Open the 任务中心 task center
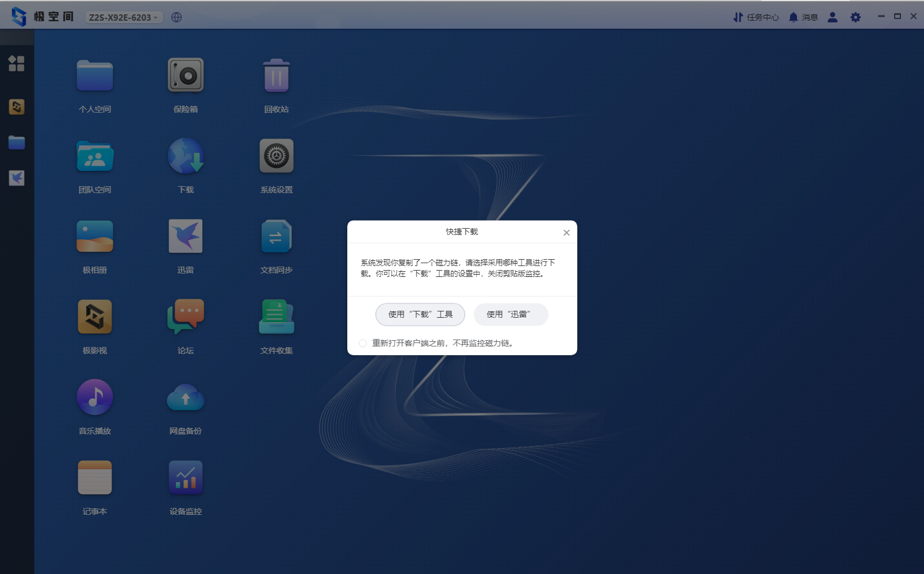 pos(756,17)
